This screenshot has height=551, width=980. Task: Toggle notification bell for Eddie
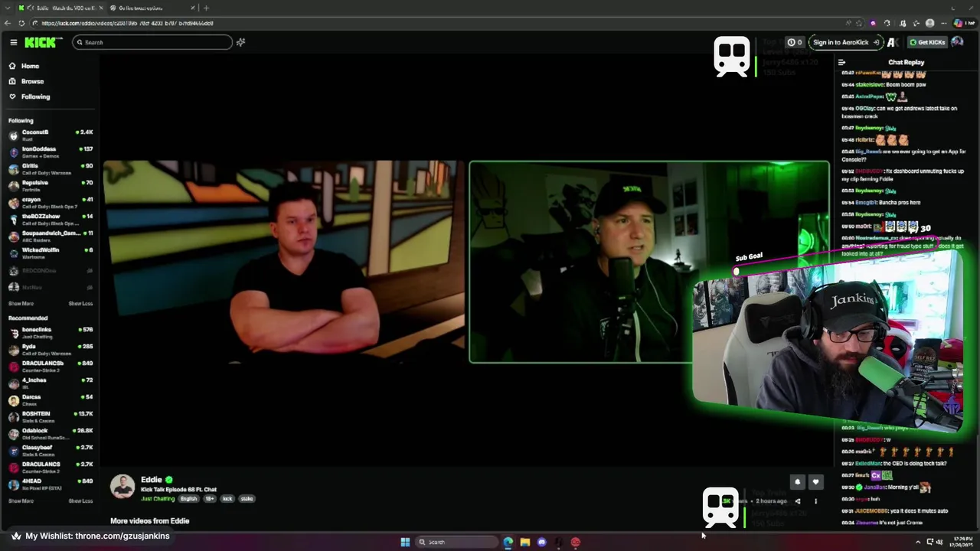(x=797, y=482)
